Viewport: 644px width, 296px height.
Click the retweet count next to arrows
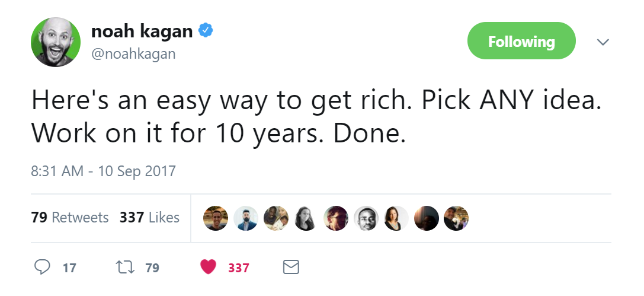tap(152, 268)
